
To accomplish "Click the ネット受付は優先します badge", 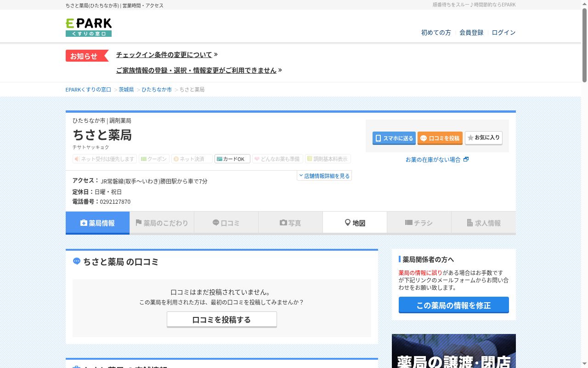I will click(105, 159).
